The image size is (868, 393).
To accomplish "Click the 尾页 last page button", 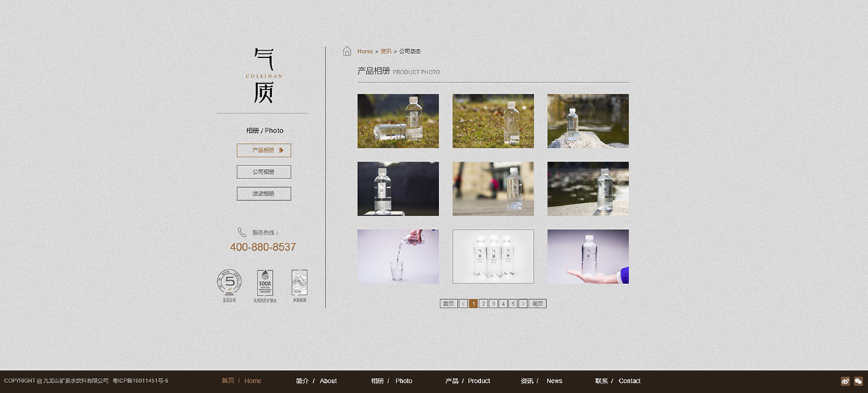I will coord(537,304).
